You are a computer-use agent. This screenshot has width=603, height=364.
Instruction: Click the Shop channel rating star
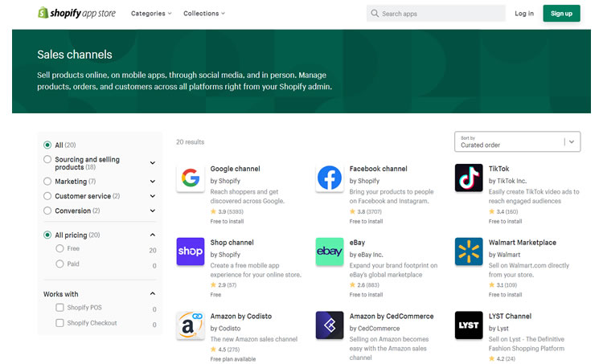click(x=213, y=284)
